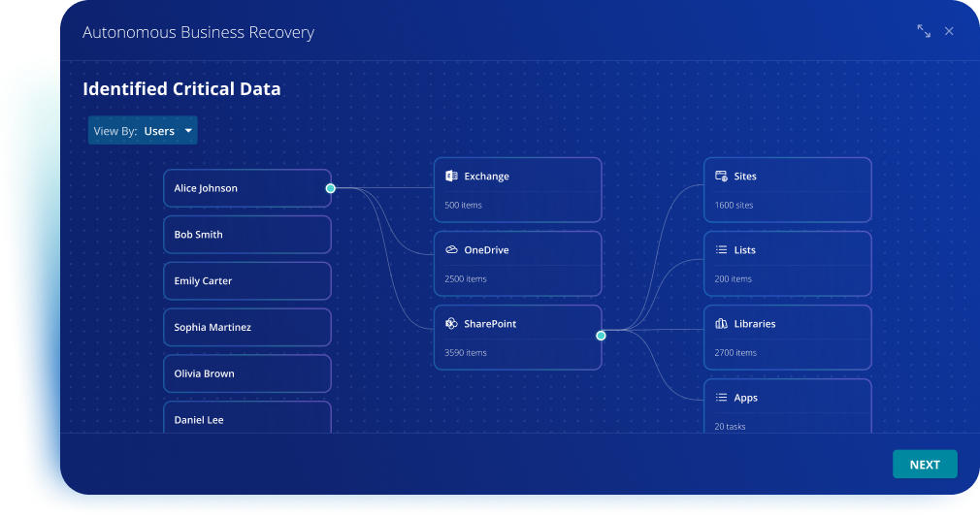
Task: Open the Libraries card with 2700 items
Action: click(x=787, y=337)
